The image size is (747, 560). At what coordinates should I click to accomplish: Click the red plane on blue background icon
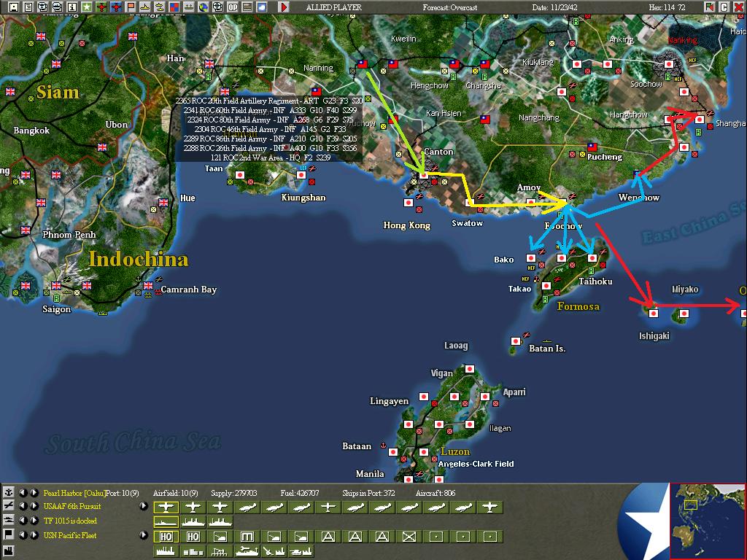(x=116, y=7)
